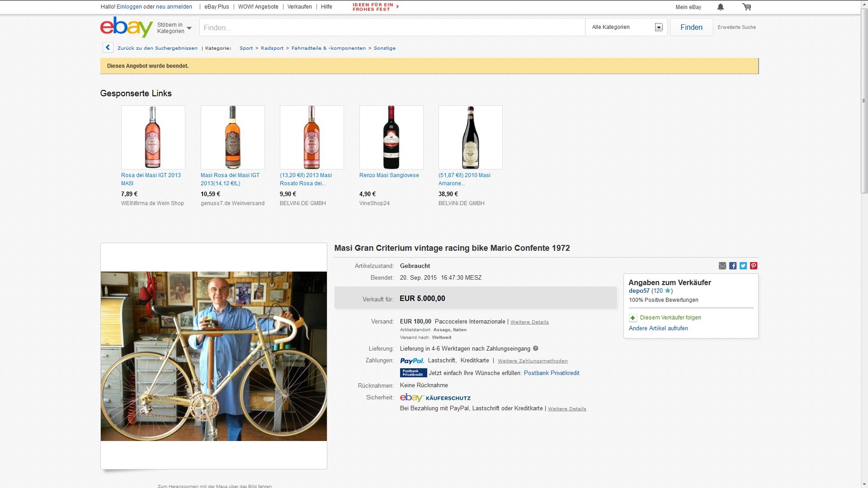The image size is (868, 488).
Task: Pin listing on Pinterest icon
Action: pos(754,266)
